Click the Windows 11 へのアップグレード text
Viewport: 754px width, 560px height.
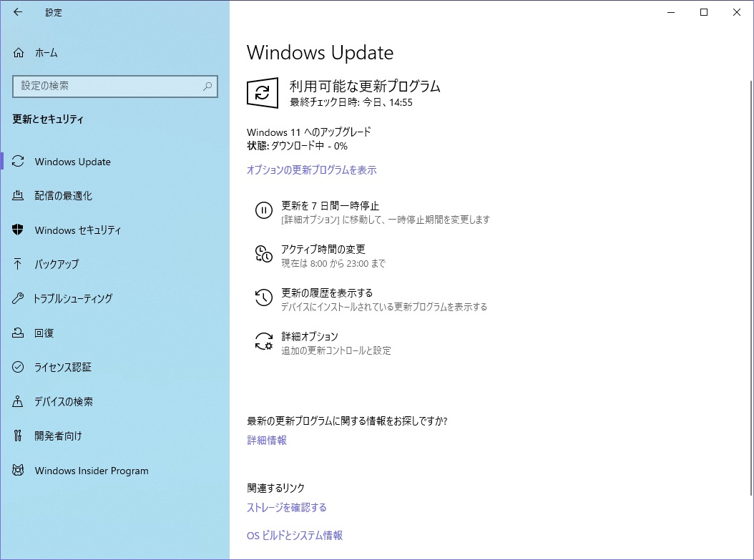(x=309, y=132)
